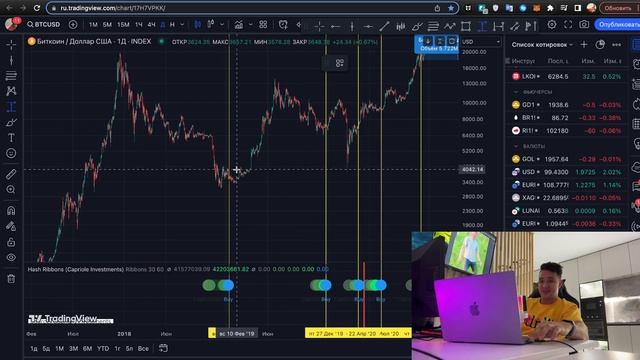Select the 1Ч hourly timeframe
The width and height of the screenshot is (640, 360).
[139, 25]
